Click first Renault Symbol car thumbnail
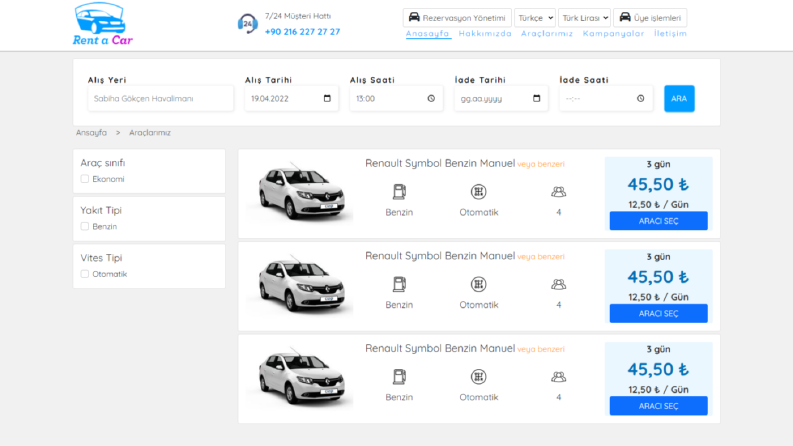The image size is (793, 446). (301, 193)
